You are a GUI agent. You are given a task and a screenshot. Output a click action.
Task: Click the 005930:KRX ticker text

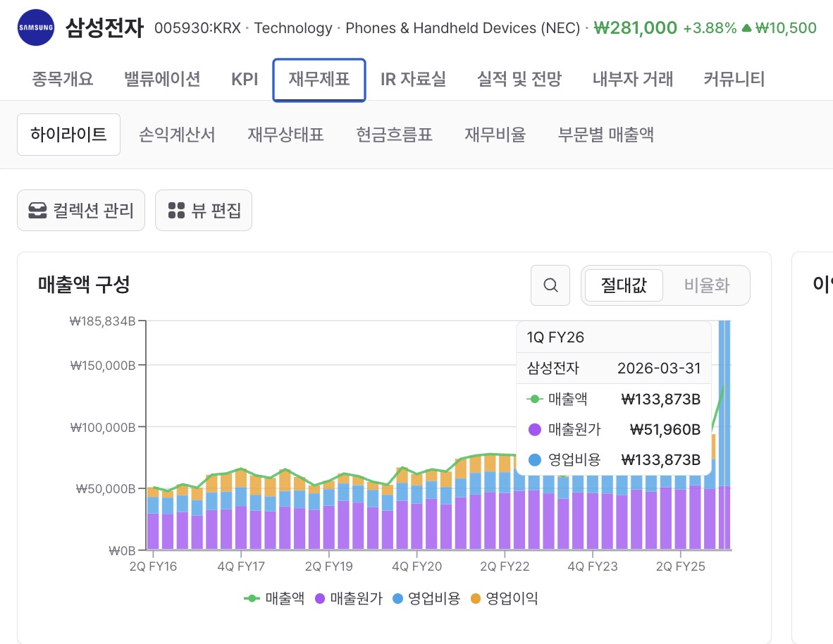coord(197,28)
